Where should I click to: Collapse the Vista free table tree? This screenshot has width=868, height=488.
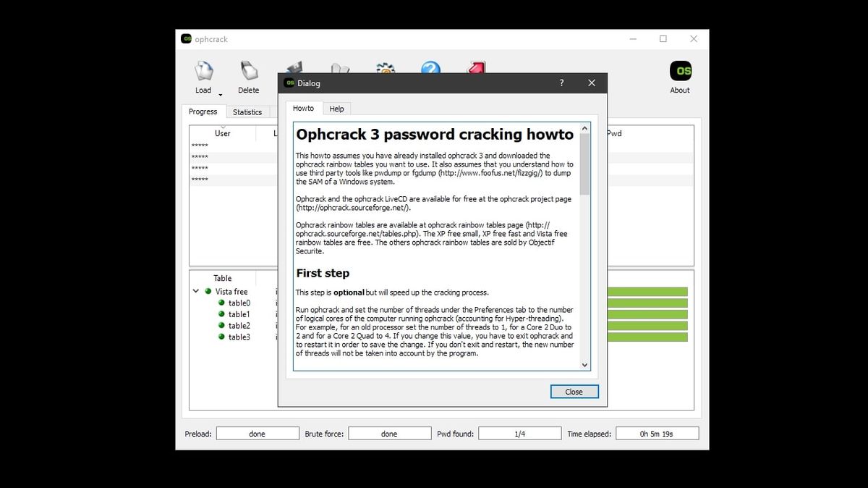point(195,291)
